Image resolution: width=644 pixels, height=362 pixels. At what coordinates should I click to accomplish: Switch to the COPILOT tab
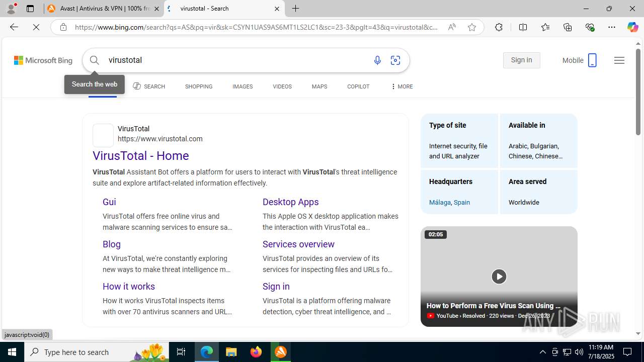(x=358, y=86)
